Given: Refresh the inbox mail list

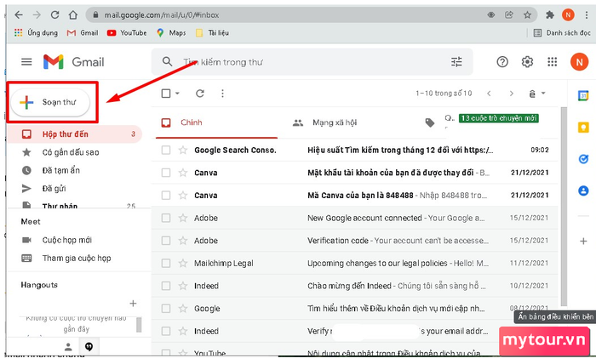Looking at the screenshot, I should tap(200, 94).
